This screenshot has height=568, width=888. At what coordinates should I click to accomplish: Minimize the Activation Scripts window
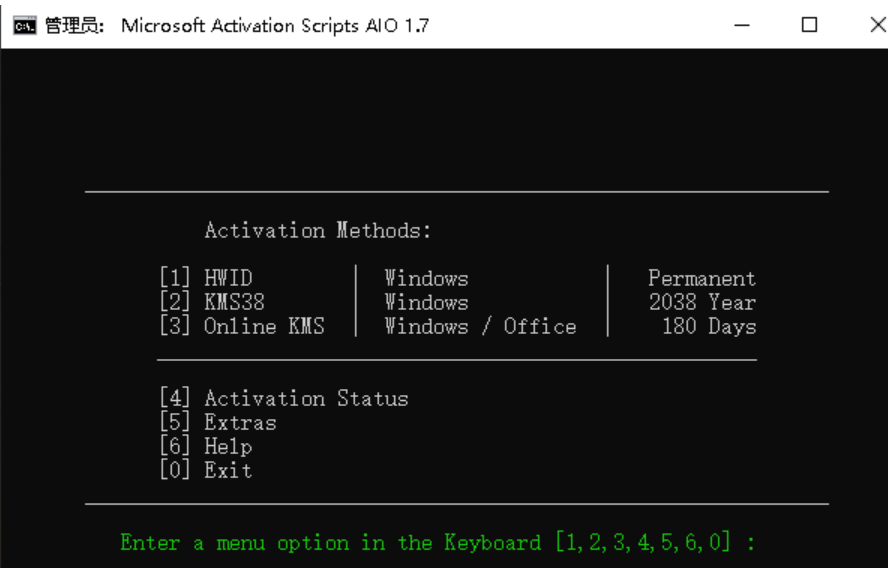[x=743, y=25]
